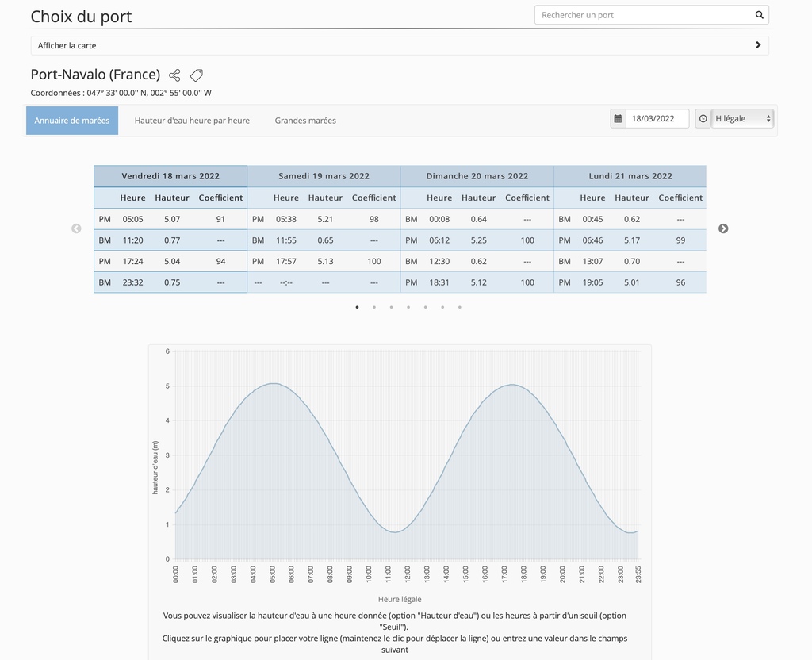Select the Lundi 21 mars 2022 header

pos(630,176)
